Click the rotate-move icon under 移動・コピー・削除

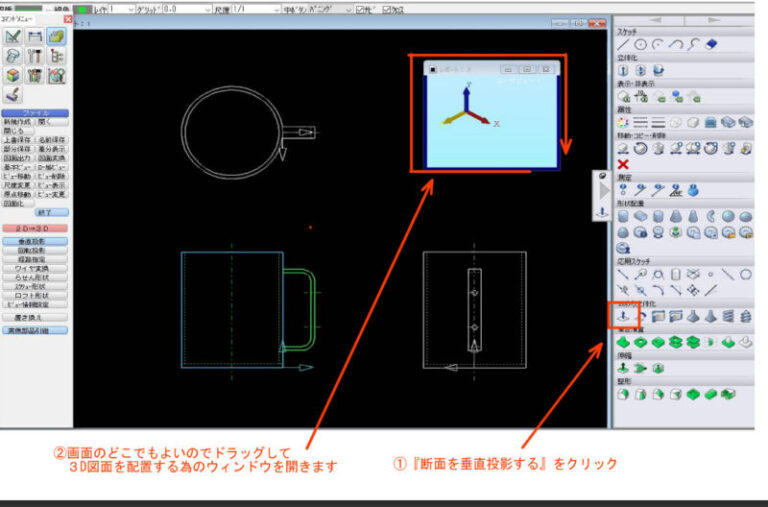641,148
